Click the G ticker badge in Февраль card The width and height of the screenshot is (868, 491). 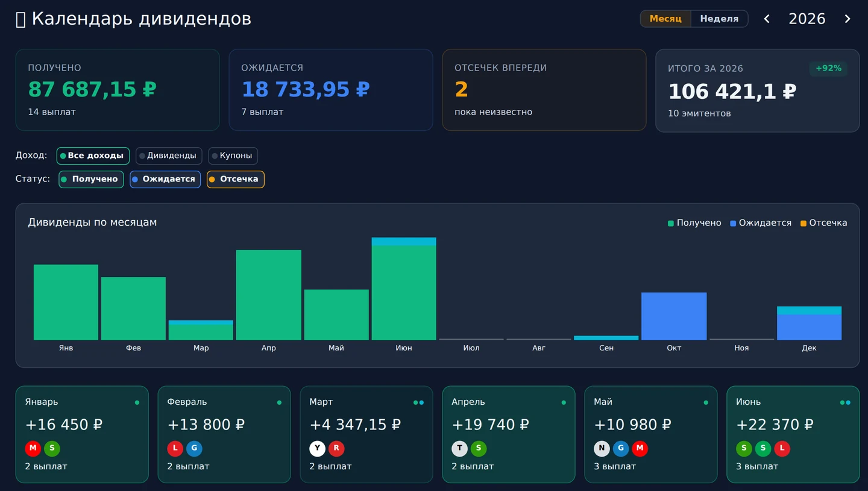[194, 448]
